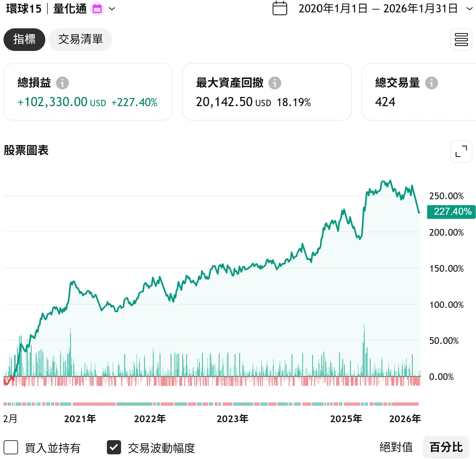Viewport: 476px width, 460px height.
Task: Open the date range dropdown chevron
Action: pyautogui.click(x=469, y=9)
